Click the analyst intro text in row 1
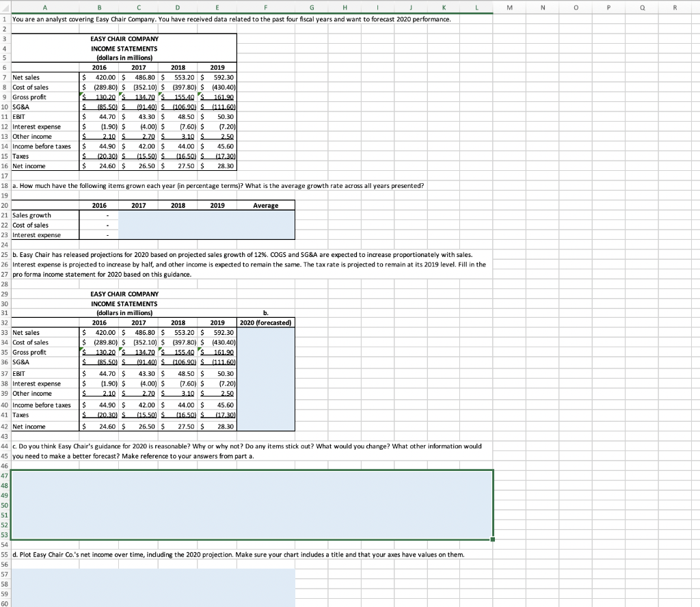Image resolution: width=700 pixels, height=607 pixels. point(231,19)
